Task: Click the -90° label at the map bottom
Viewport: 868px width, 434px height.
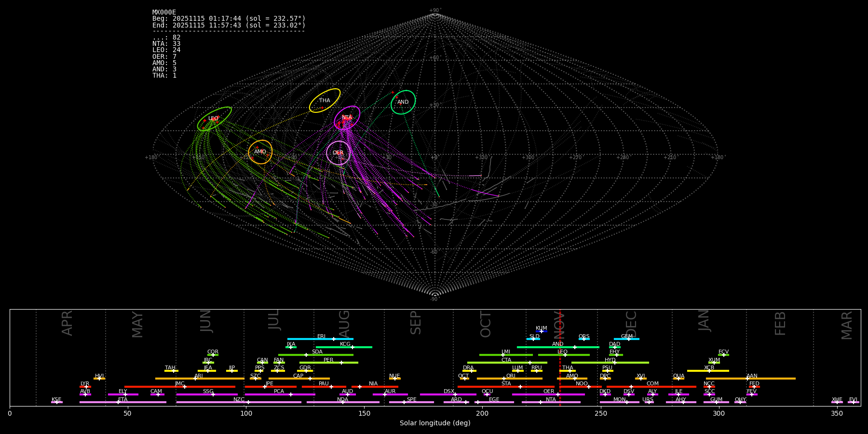Action: click(x=435, y=299)
